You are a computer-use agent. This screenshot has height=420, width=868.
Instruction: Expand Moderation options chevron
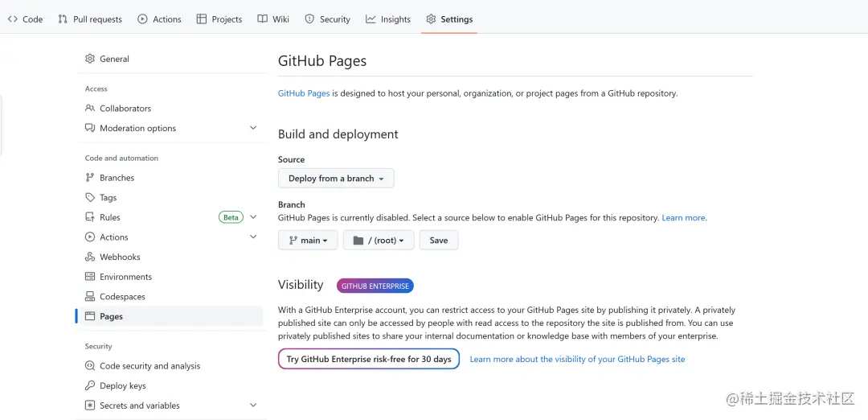click(x=253, y=128)
